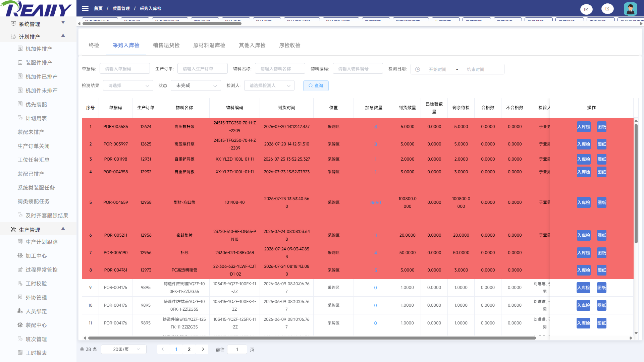Open the user avatar profile

pos(631,9)
